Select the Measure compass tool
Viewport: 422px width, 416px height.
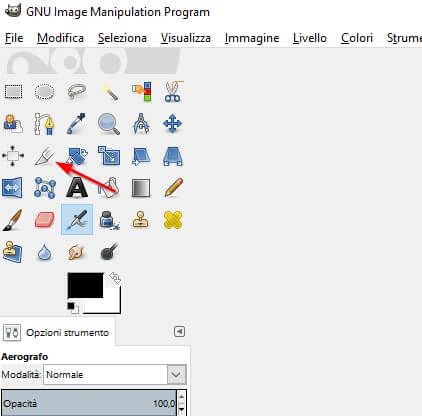141,123
